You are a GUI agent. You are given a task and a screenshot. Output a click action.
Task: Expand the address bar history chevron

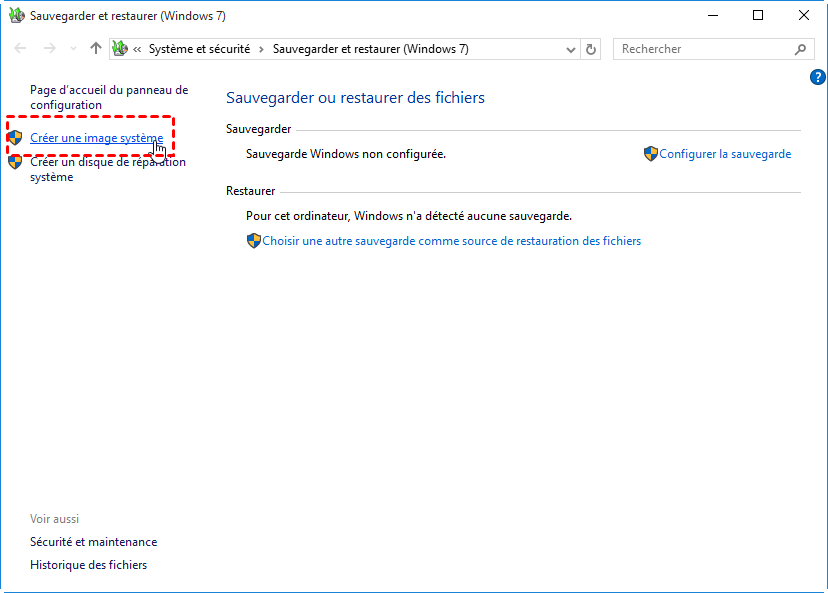tap(570, 50)
